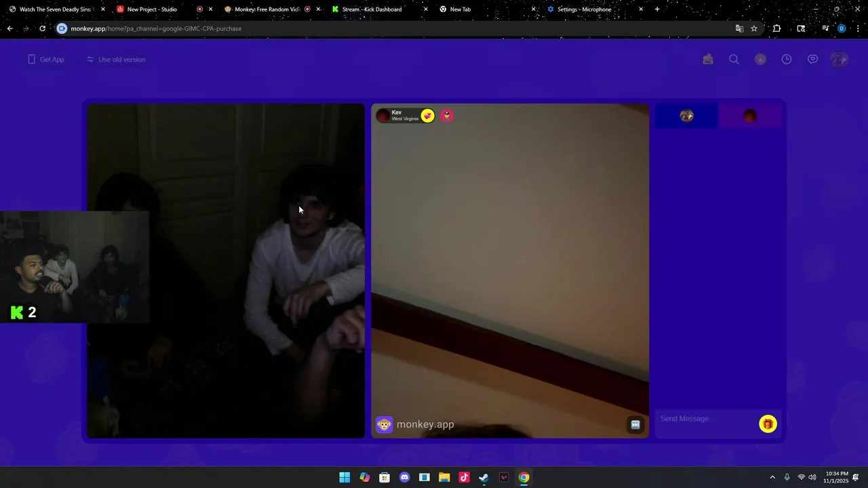This screenshot has width=868, height=488.
Task: Open File Explorer from taskbar
Action: click(444, 477)
